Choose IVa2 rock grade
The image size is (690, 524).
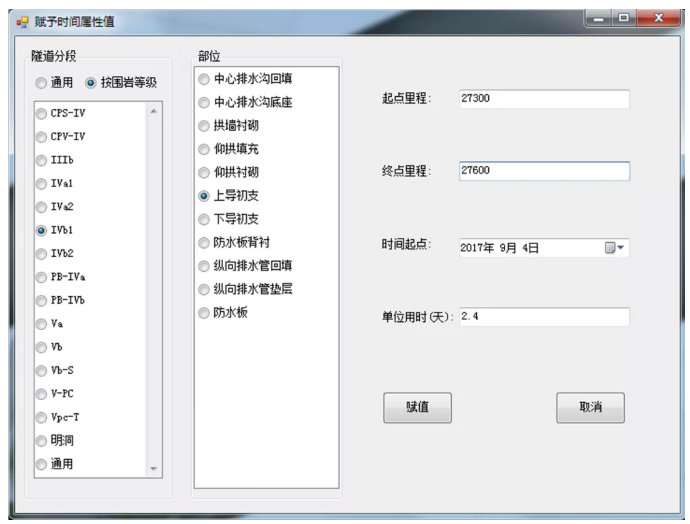(x=41, y=207)
